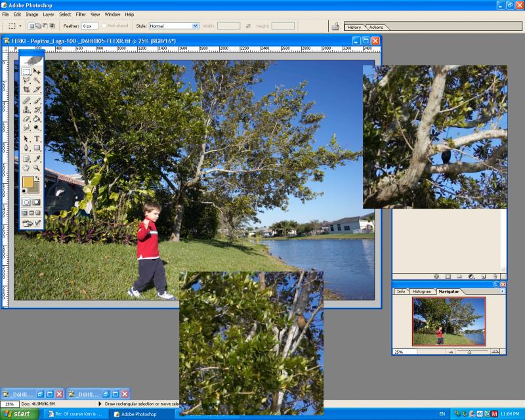525x420 pixels.
Task: Select the Clone Stamp tool
Action: click(x=26, y=110)
